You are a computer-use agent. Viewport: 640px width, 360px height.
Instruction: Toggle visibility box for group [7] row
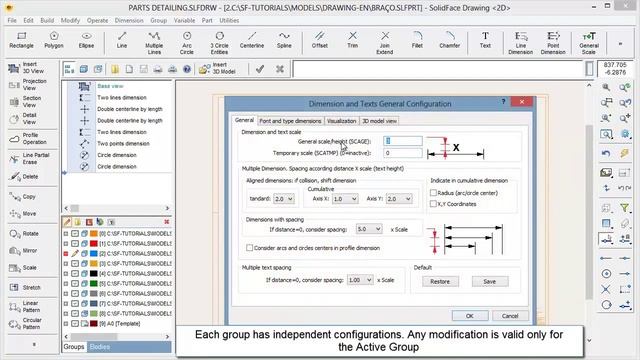75,304
